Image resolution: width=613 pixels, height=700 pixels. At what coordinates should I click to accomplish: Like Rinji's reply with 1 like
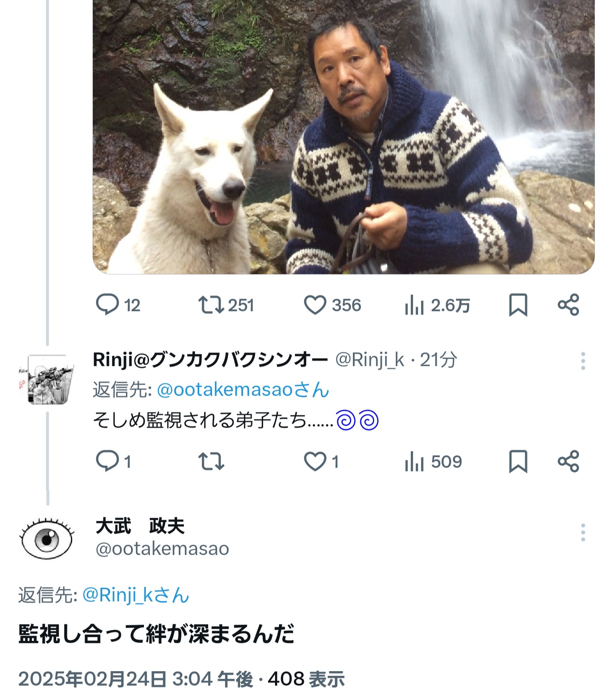pyautogui.click(x=321, y=461)
